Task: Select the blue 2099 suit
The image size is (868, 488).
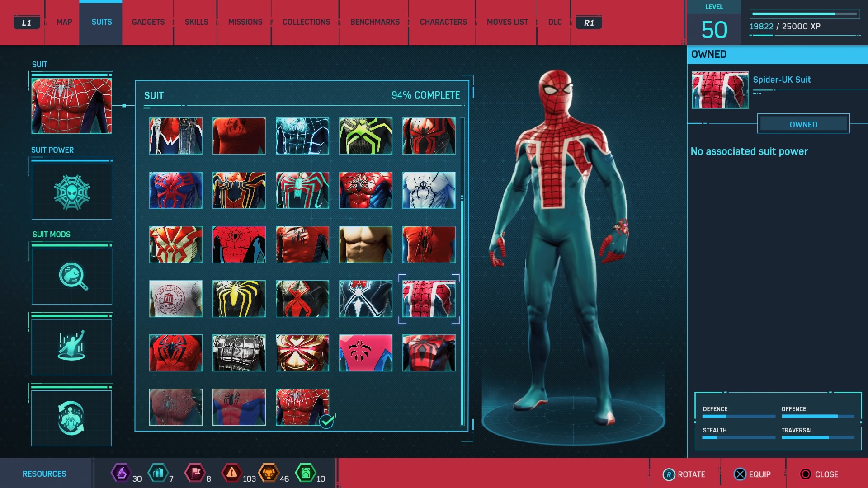Action: (x=176, y=190)
